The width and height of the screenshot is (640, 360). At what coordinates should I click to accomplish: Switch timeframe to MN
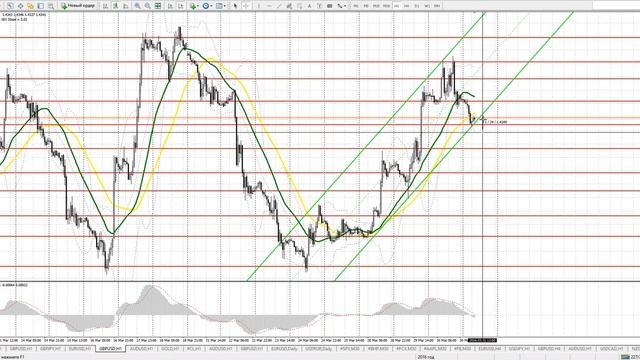coord(437,6)
